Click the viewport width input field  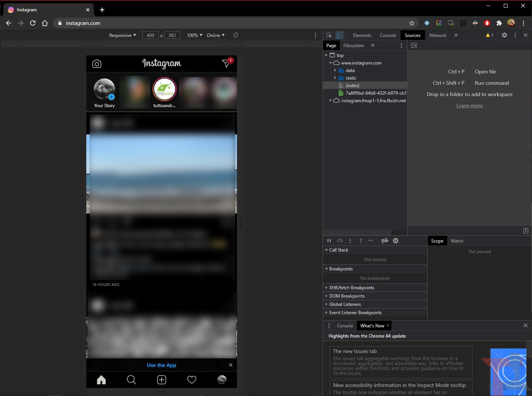pos(150,35)
